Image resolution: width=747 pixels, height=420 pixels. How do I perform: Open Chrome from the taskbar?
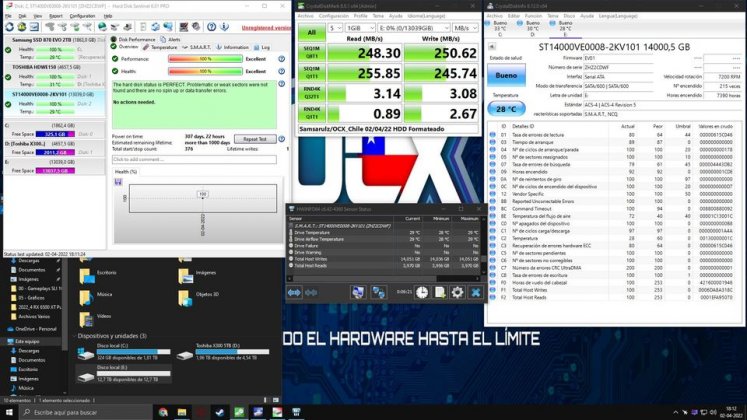click(x=163, y=412)
